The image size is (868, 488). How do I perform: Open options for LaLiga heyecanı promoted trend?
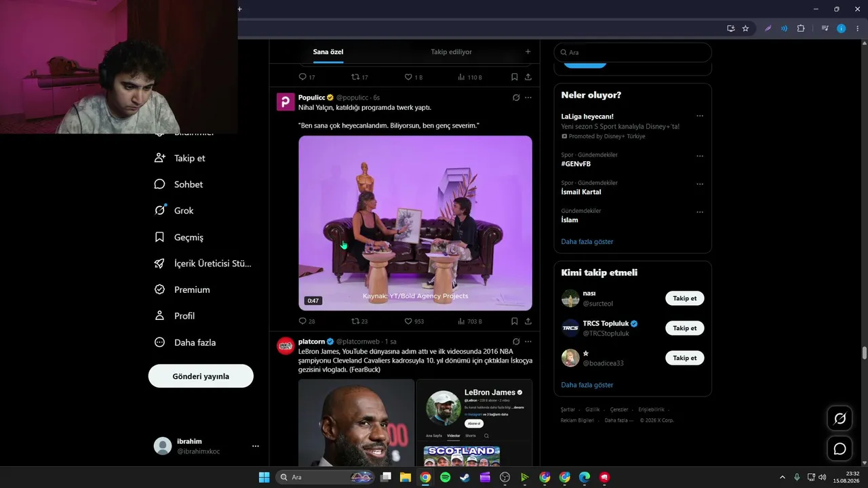click(x=700, y=116)
